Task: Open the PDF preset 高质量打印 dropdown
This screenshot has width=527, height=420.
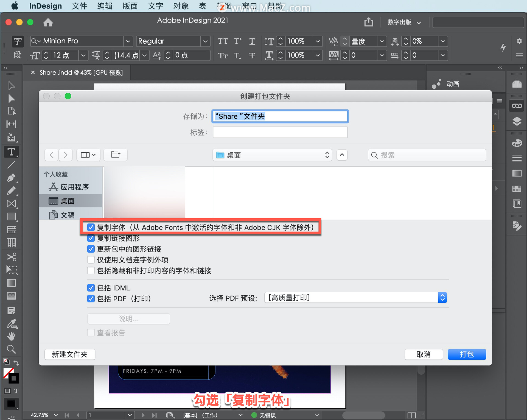Action: [x=355, y=298]
